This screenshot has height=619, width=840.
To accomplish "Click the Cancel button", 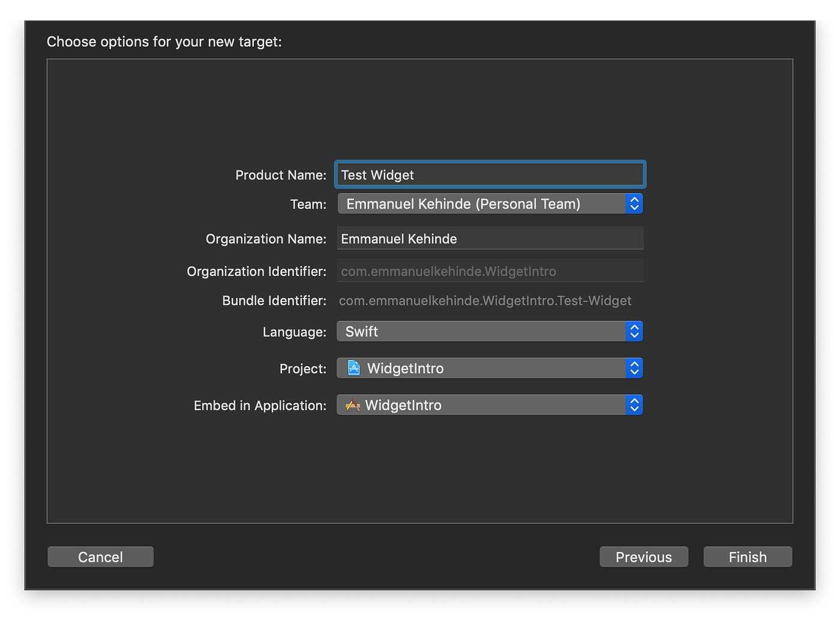I will pyautogui.click(x=100, y=557).
